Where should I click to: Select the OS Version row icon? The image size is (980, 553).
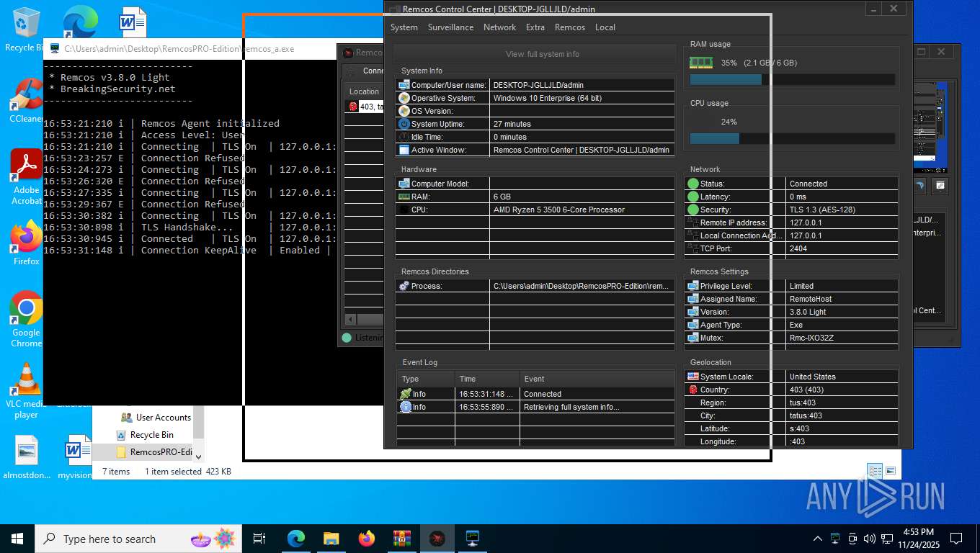[404, 111]
